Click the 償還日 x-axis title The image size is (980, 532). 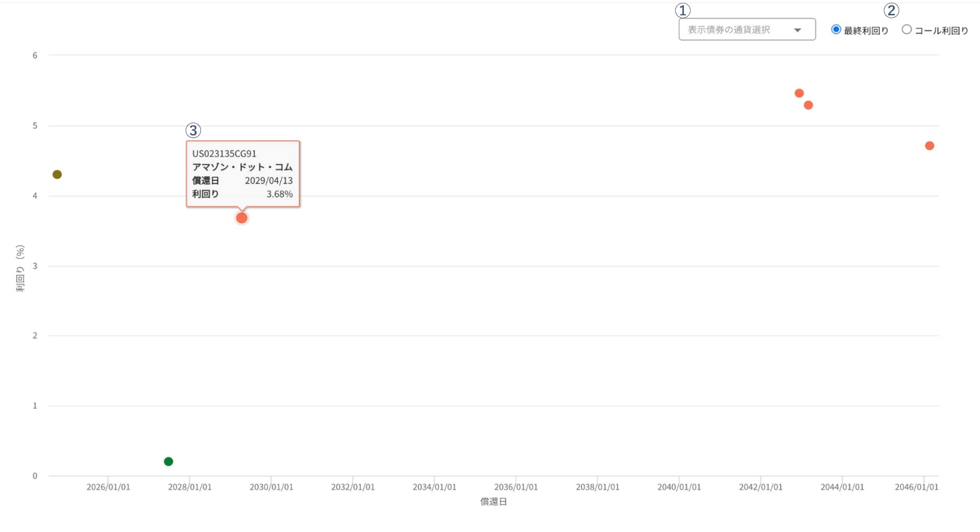[493, 502]
